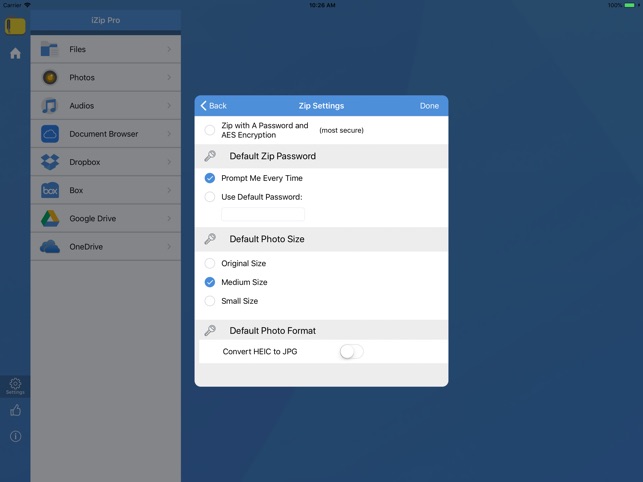This screenshot has width=643, height=482.
Task: Click the iZip Pro header title
Action: (x=106, y=20)
